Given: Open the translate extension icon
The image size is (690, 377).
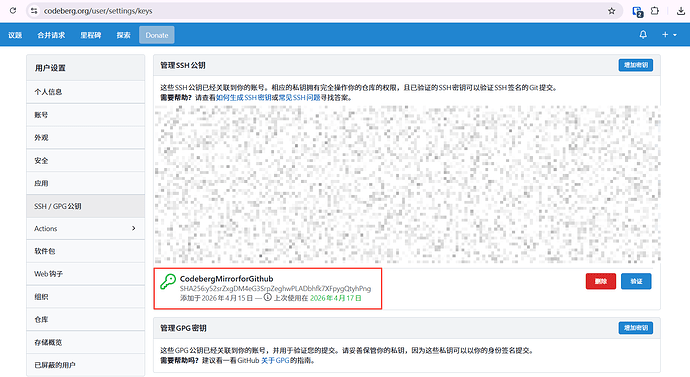Looking at the screenshot, I should pos(638,11).
